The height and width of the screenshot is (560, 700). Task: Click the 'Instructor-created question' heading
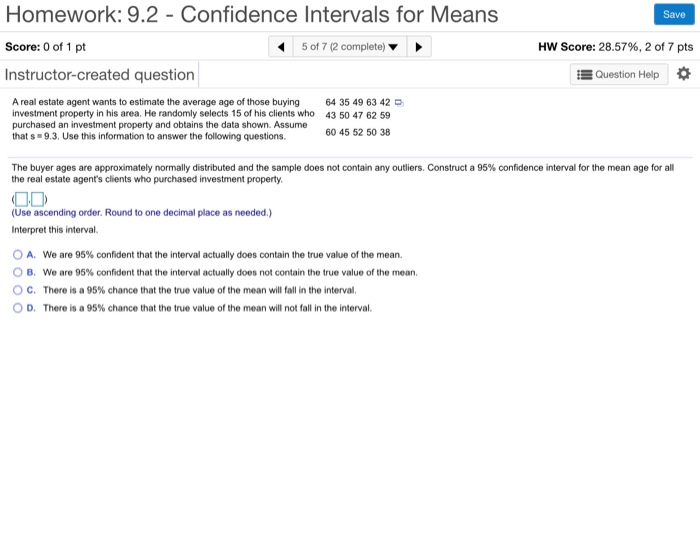100,75
